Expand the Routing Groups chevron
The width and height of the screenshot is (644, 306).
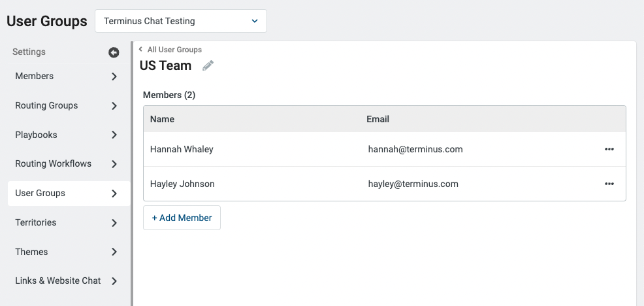tap(114, 106)
